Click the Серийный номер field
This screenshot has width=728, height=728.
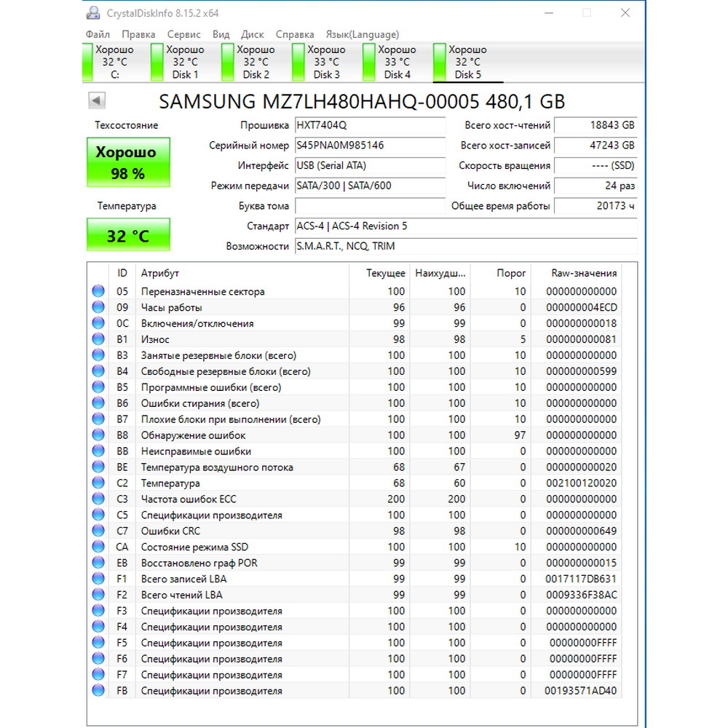tap(370, 146)
